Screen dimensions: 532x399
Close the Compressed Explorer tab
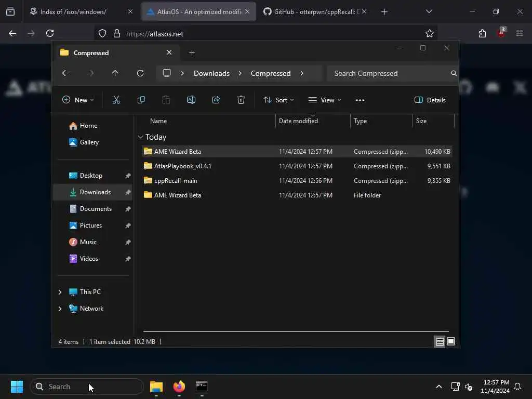[x=169, y=52]
